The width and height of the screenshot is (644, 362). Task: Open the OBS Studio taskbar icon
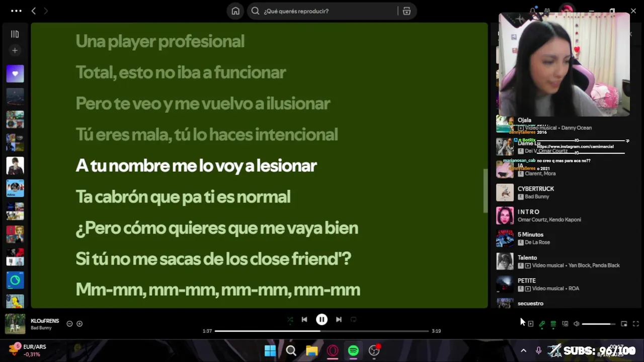point(374,350)
